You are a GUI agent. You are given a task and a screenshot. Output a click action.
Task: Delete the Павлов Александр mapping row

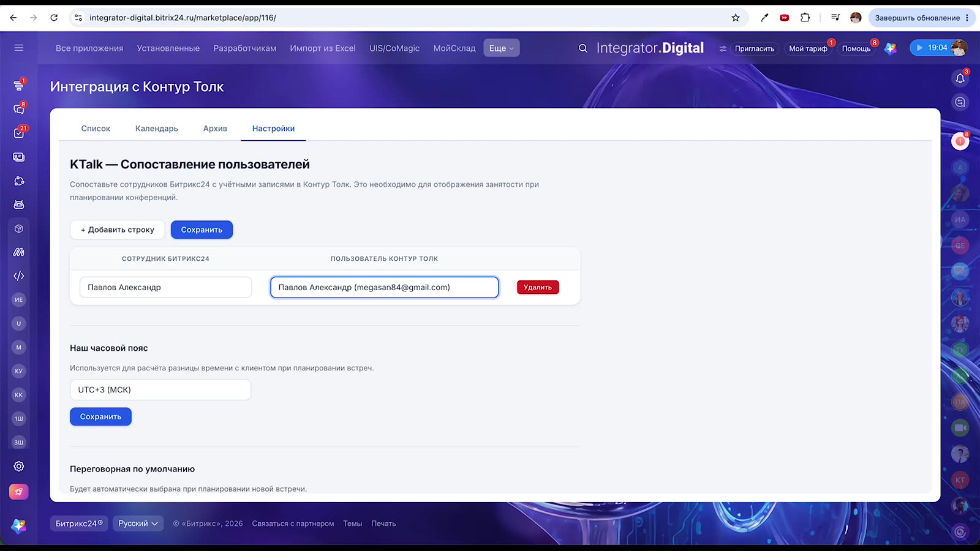point(538,287)
